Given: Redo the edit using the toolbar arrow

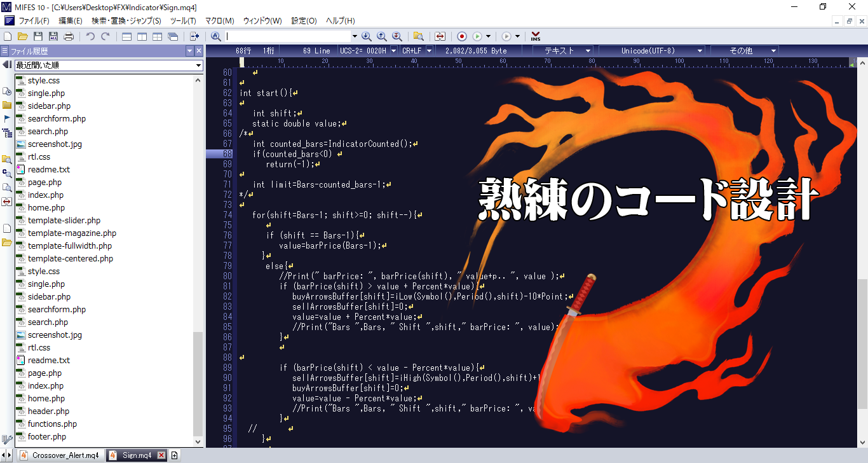Looking at the screenshot, I should pyautogui.click(x=105, y=37).
